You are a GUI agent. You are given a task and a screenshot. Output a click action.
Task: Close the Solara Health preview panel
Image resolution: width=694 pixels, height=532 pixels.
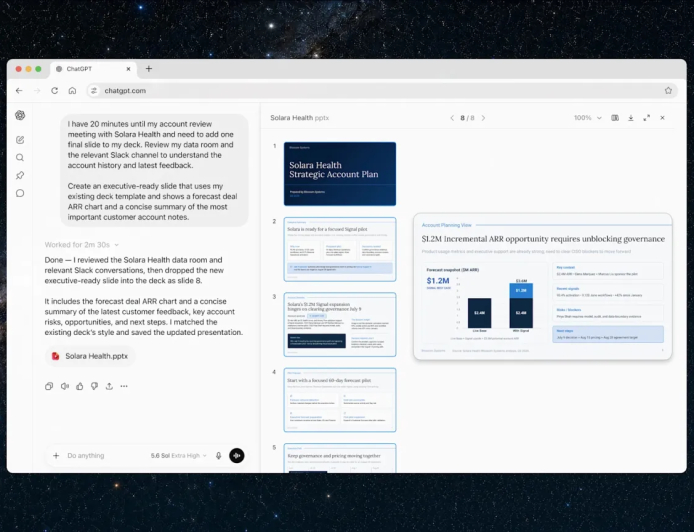tap(663, 118)
